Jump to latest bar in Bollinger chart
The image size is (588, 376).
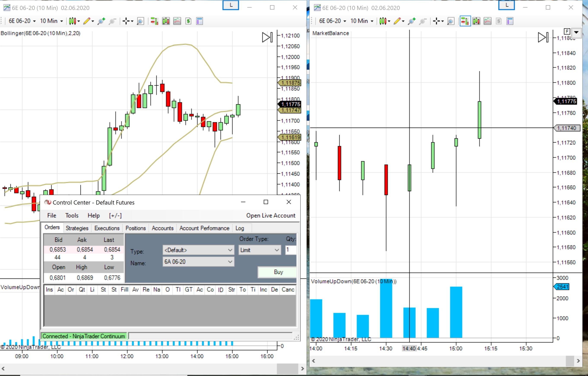(x=267, y=37)
